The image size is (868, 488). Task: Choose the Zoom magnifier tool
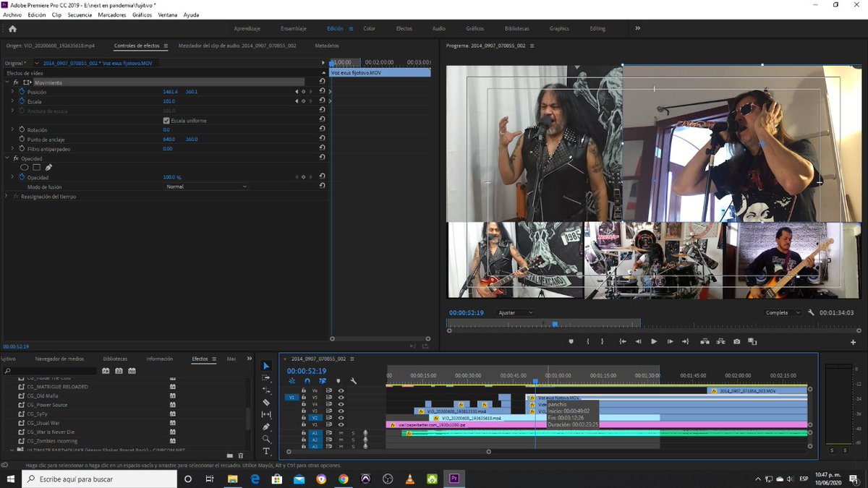(266, 439)
